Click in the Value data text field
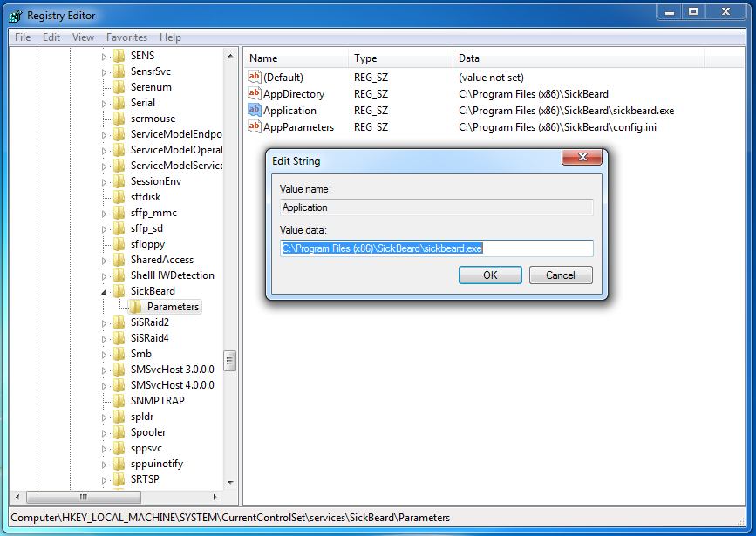 436,248
